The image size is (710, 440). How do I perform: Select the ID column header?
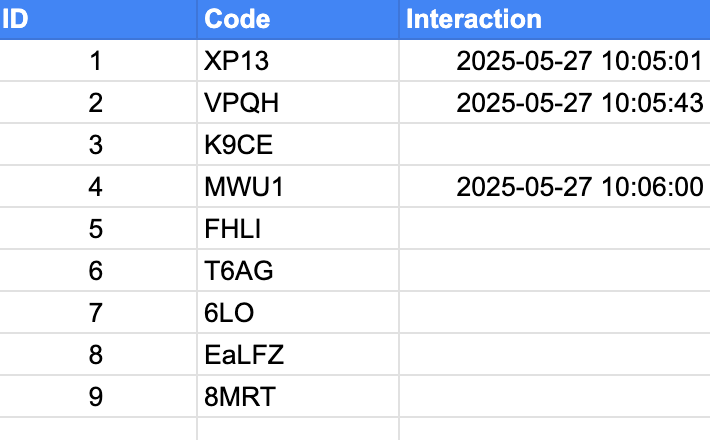[x=98, y=19]
